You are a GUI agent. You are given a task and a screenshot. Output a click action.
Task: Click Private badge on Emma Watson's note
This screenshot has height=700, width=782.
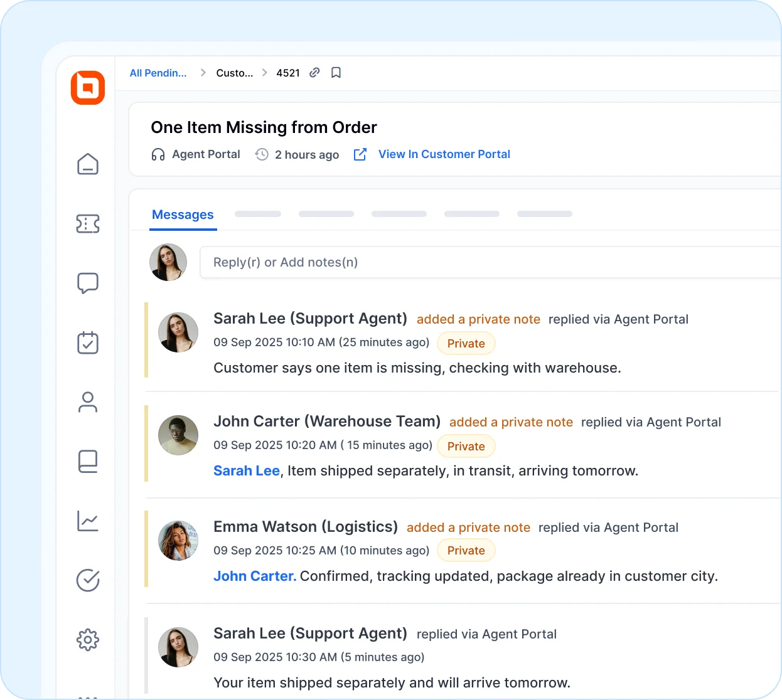pyautogui.click(x=466, y=550)
